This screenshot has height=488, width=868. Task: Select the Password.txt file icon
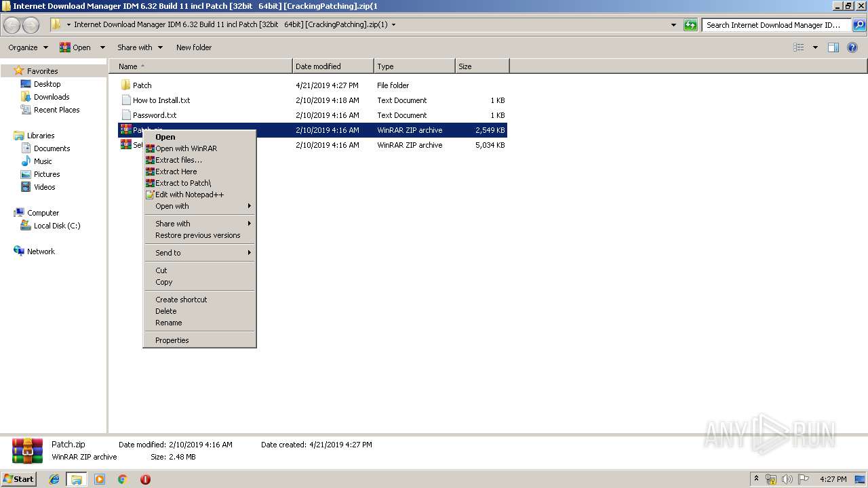(x=125, y=115)
